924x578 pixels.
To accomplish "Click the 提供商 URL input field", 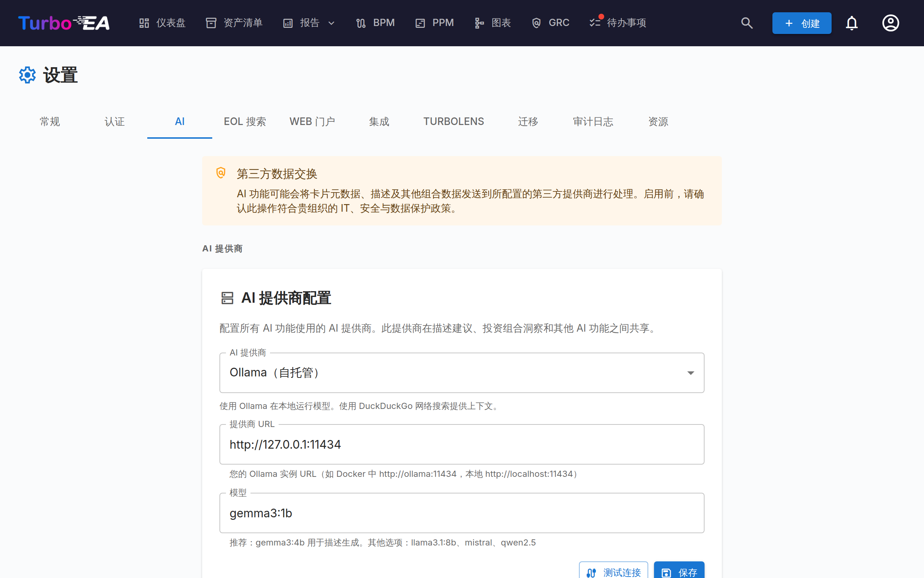I will pyautogui.click(x=462, y=445).
